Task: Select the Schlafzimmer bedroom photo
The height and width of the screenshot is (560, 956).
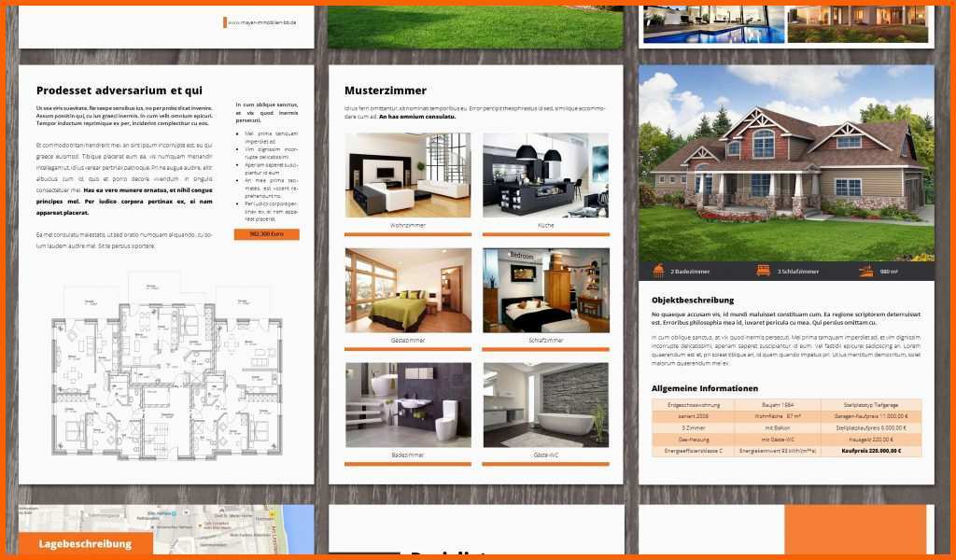Action: click(x=545, y=290)
